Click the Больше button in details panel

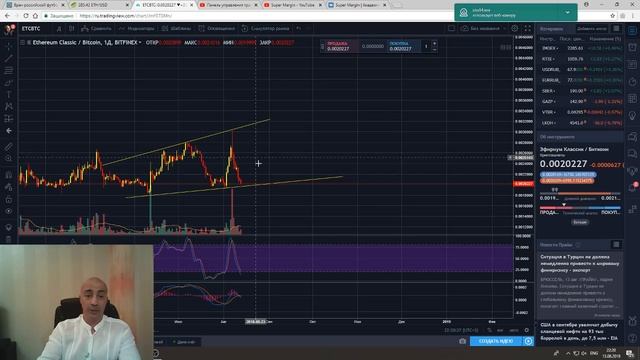coord(580,222)
